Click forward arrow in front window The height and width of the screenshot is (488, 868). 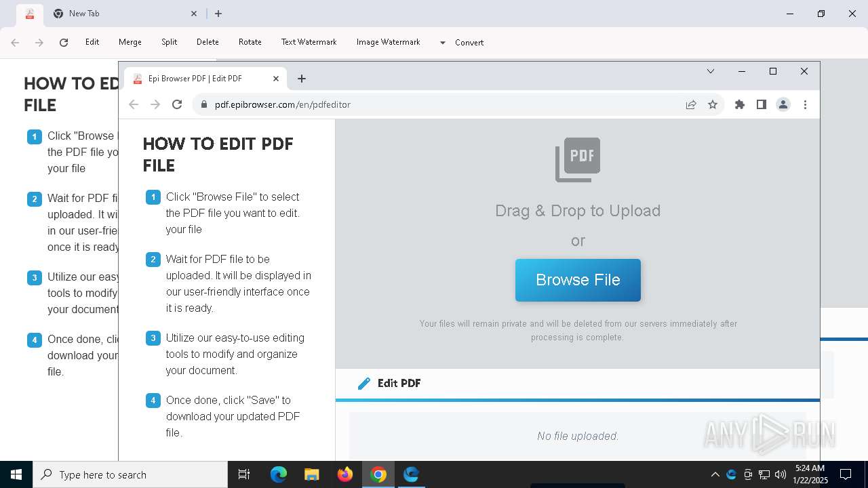[155, 104]
